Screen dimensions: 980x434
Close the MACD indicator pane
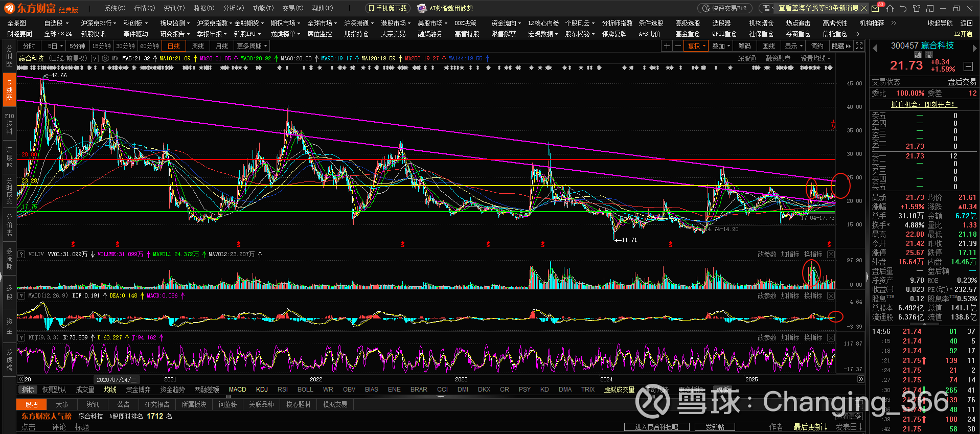point(831,295)
